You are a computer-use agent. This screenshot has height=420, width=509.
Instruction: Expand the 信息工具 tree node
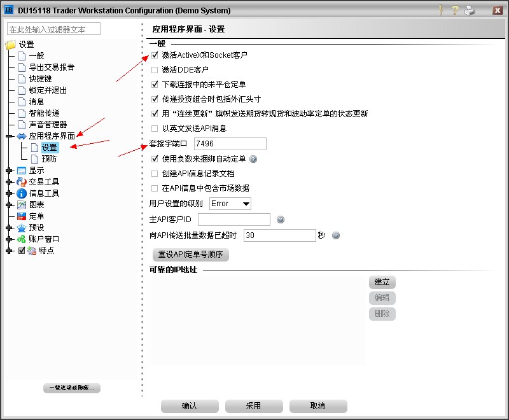click(x=10, y=193)
